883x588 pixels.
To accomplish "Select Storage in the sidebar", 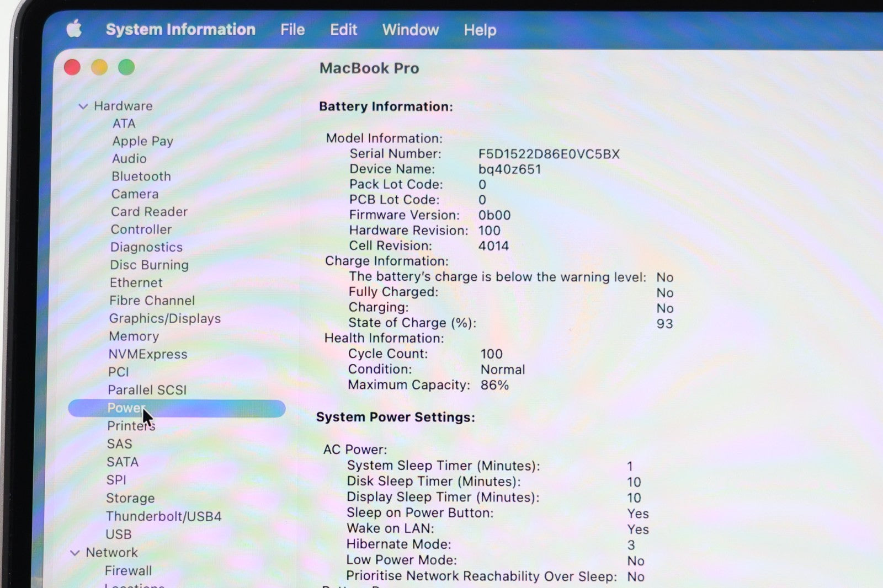I will (x=130, y=498).
